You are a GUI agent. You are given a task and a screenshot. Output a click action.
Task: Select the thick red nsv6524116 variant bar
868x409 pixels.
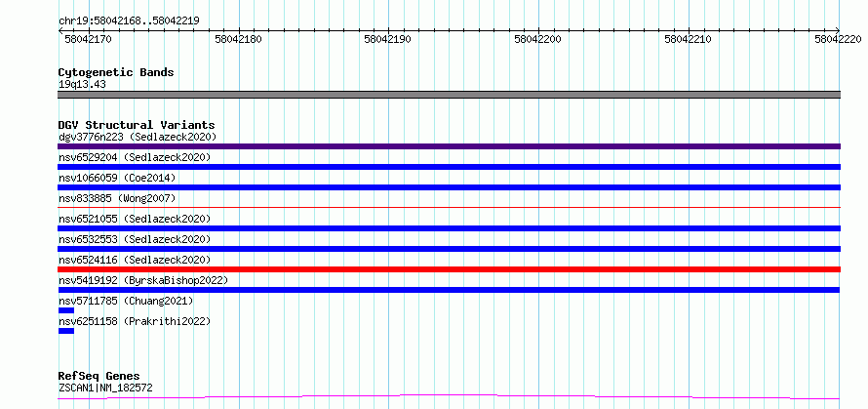pyautogui.click(x=449, y=269)
